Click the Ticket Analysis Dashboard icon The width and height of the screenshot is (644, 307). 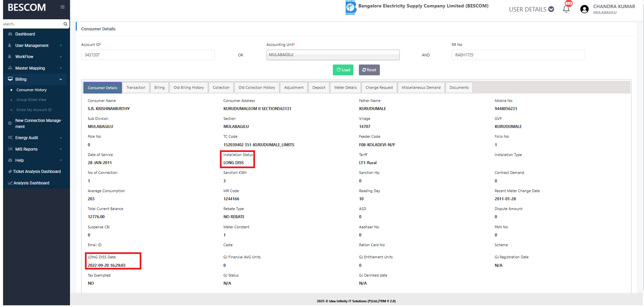point(10,172)
